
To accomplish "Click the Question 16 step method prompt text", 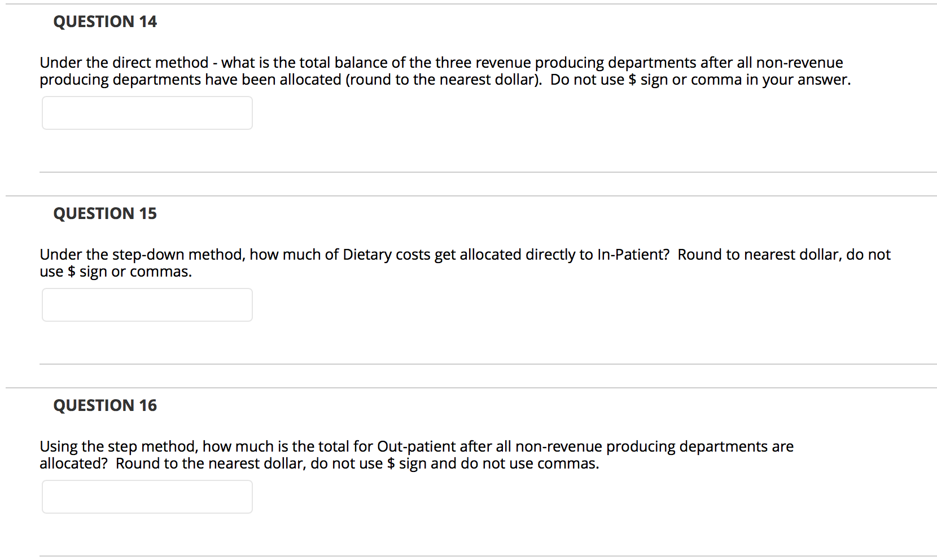I will pos(418,454).
